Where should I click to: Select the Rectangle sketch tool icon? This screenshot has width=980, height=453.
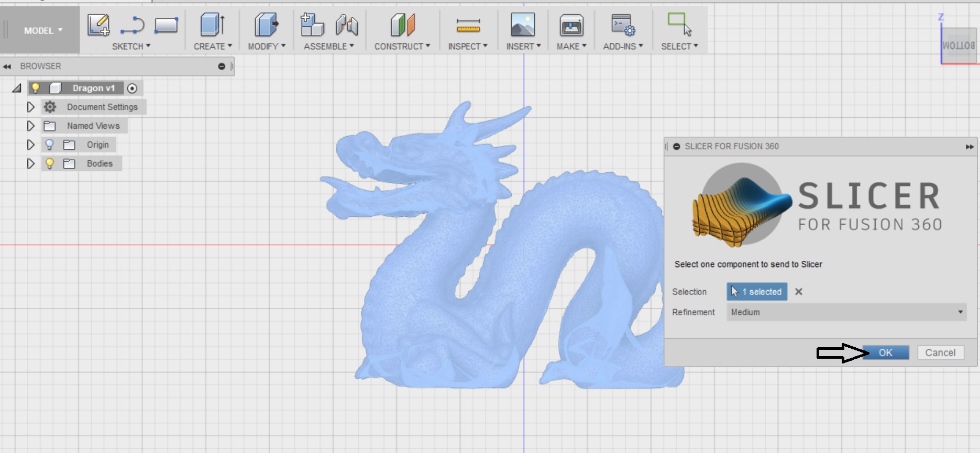click(x=166, y=25)
